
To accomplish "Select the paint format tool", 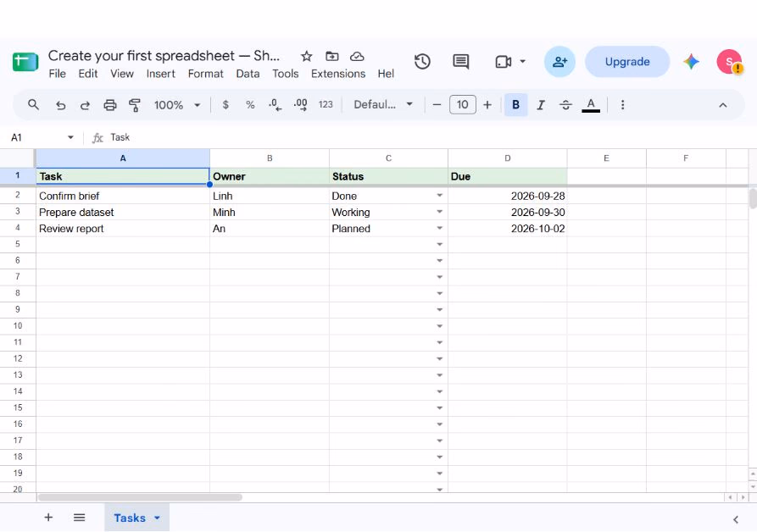I will 135,105.
